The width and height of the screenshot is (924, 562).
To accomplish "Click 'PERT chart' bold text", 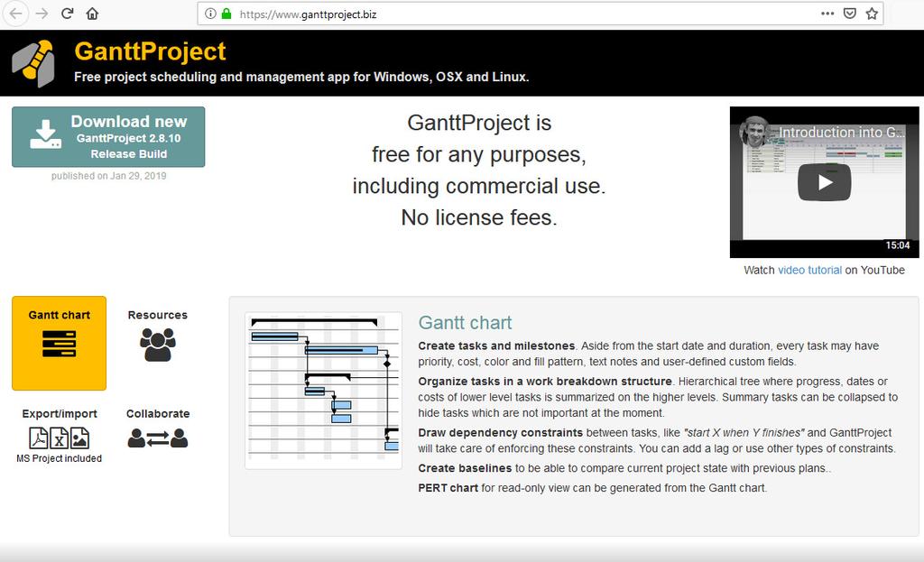I will click(x=448, y=488).
